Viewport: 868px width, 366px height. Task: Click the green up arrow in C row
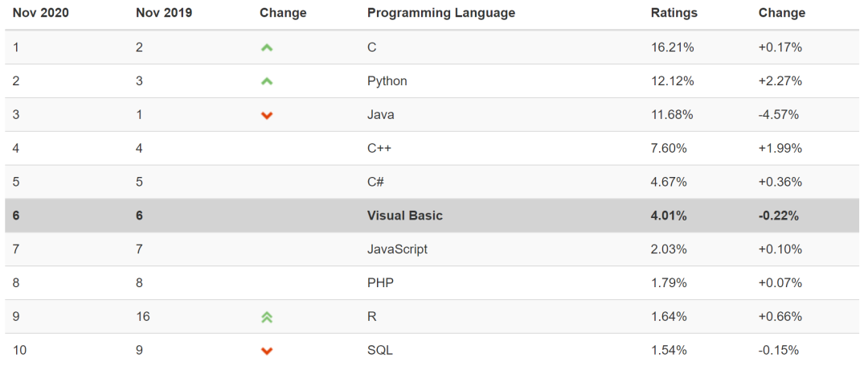point(267,48)
